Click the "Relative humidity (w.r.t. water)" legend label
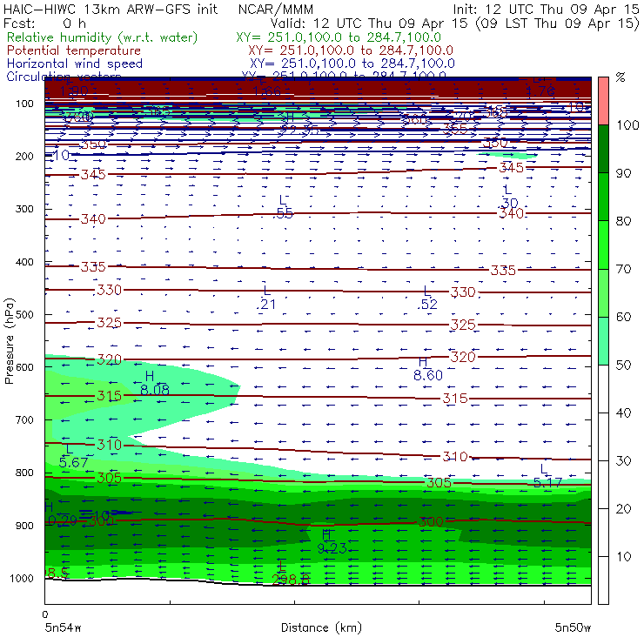Screen dimensions: 644x644 click(103, 37)
